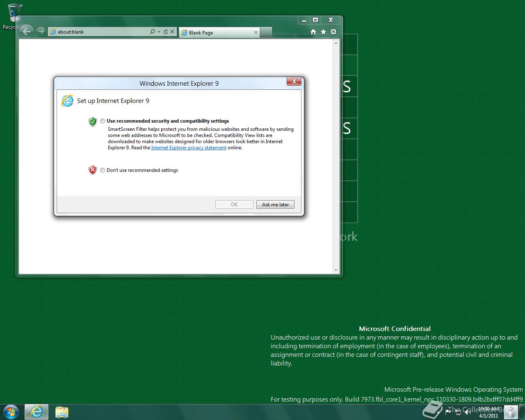Refresh the page with the reload icon

pyautogui.click(x=166, y=32)
